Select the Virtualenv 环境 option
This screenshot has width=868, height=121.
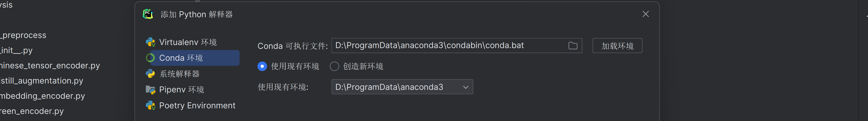(188, 42)
